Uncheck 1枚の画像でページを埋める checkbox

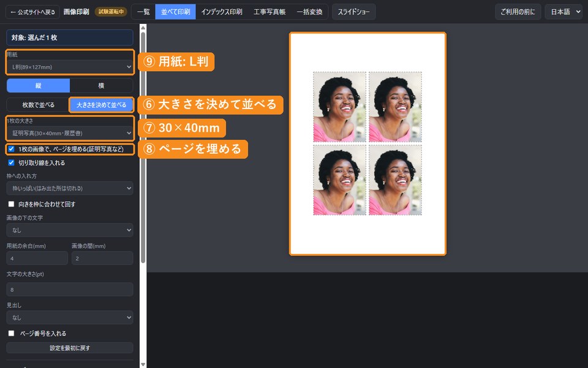coord(11,149)
